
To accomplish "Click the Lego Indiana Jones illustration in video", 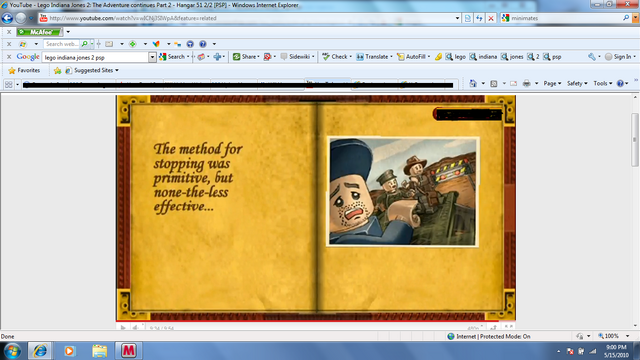I will click(x=402, y=191).
